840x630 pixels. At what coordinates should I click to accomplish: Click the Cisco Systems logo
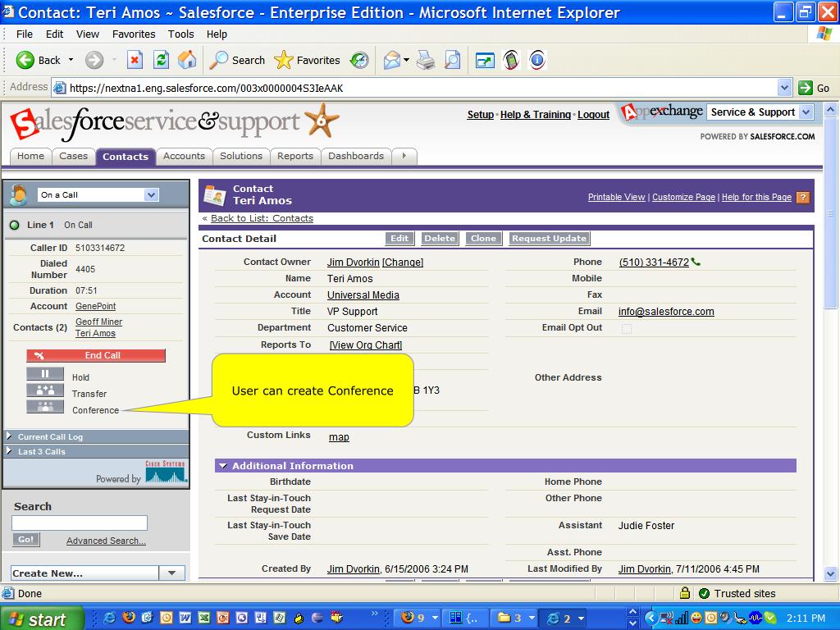pyautogui.click(x=166, y=472)
